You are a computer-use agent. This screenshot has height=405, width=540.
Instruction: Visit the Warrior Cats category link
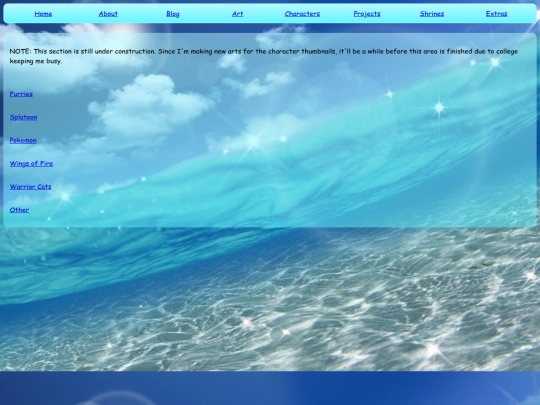pos(30,187)
